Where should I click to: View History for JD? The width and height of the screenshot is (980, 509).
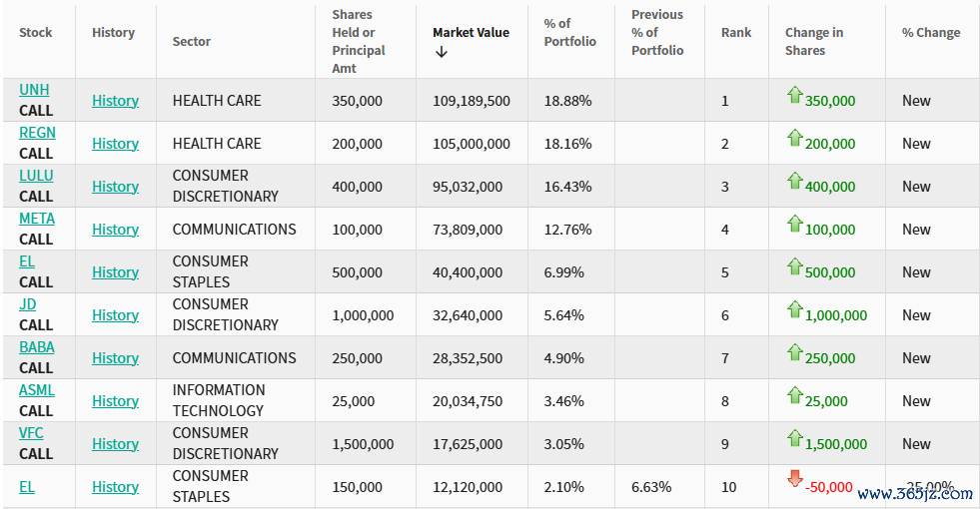[115, 314]
